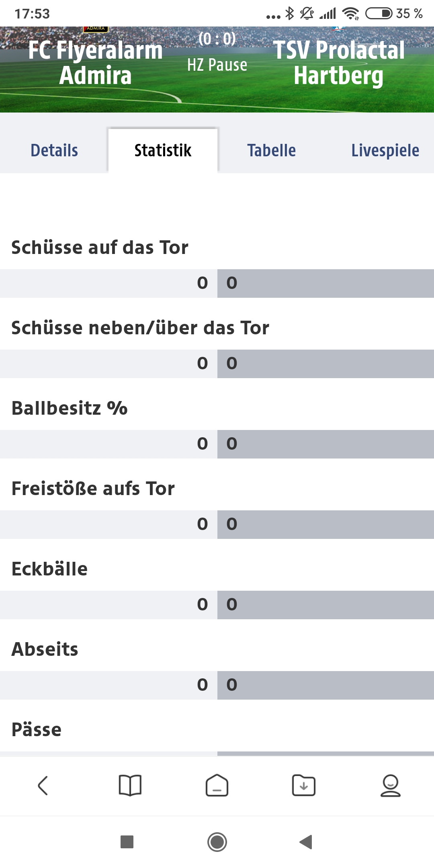
Task: Switch to the Details tab
Action: click(54, 150)
